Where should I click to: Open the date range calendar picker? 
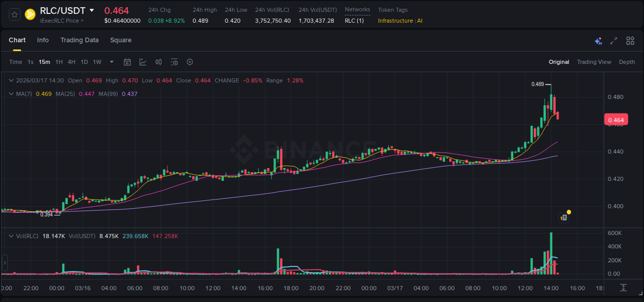pyautogui.click(x=127, y=62)
